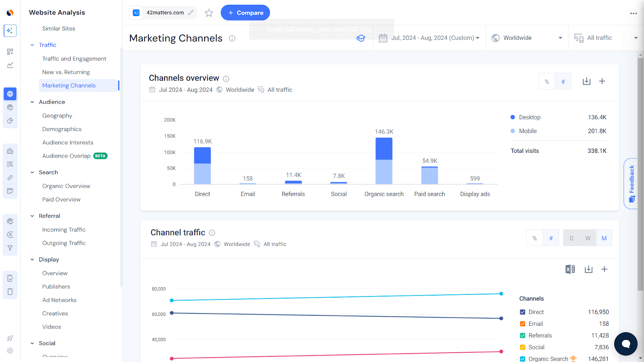644x362 pixels.
Task: Uncheck the Organic Search channel checkbox
Action: pos(522,359)
